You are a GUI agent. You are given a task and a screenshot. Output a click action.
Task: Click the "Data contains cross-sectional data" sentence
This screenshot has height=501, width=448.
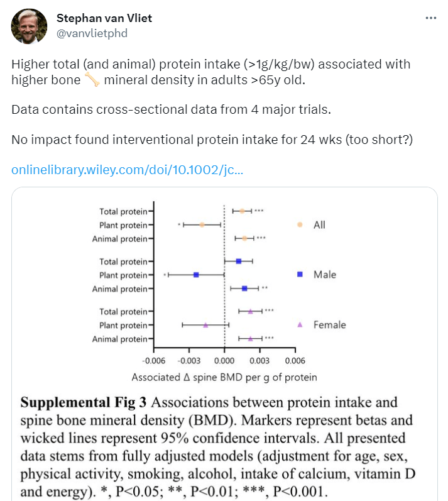click(171, 109)
